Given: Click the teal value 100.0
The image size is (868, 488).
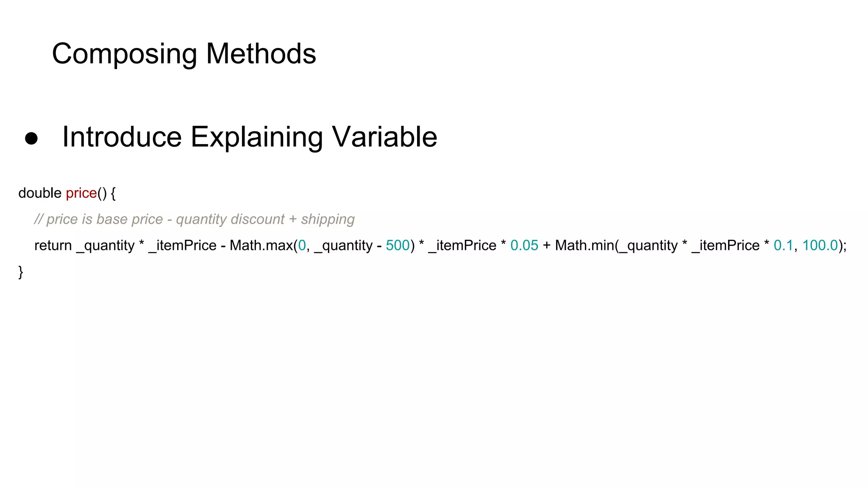Looking at the screenshot, I should pyautogui.click(x=820, y=246).
